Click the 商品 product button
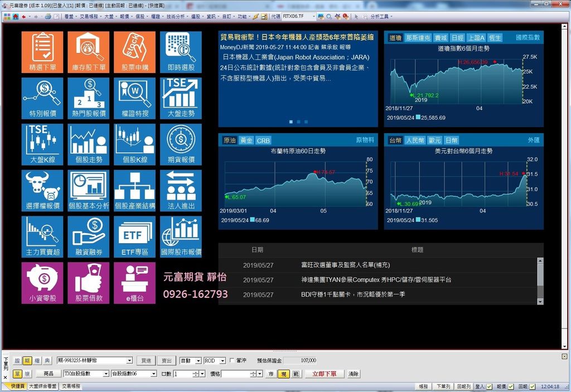 coord(49,374)
